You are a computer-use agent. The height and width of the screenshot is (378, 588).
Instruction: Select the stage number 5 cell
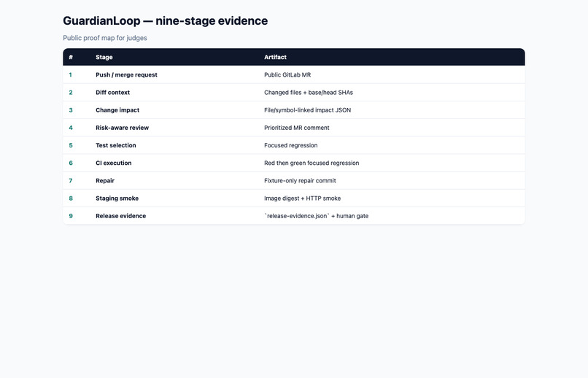pyautogui.click(x=71, y=145)
